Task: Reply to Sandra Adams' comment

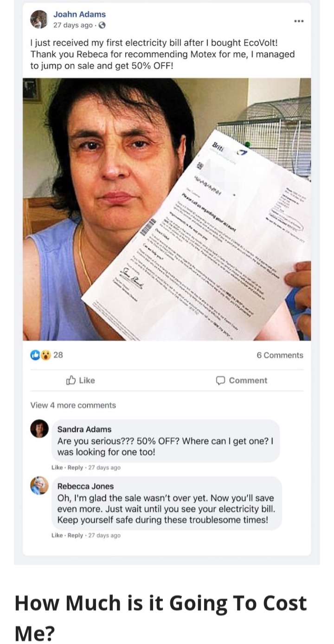Action: pos(75,468)
